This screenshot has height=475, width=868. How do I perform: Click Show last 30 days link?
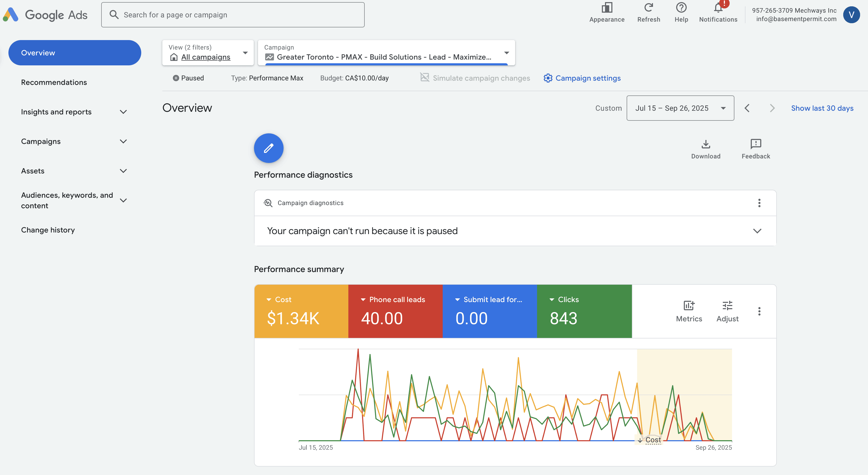click(x=822, y=108)
